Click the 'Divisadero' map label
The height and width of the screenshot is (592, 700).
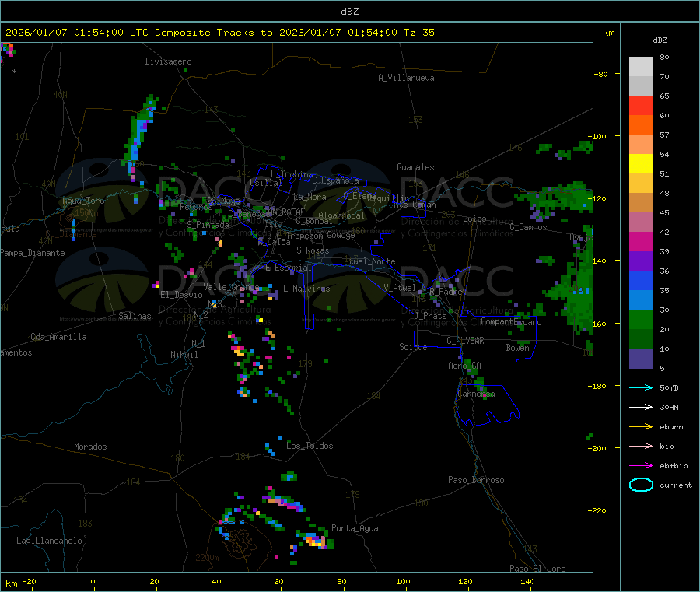tap(168, 61)
